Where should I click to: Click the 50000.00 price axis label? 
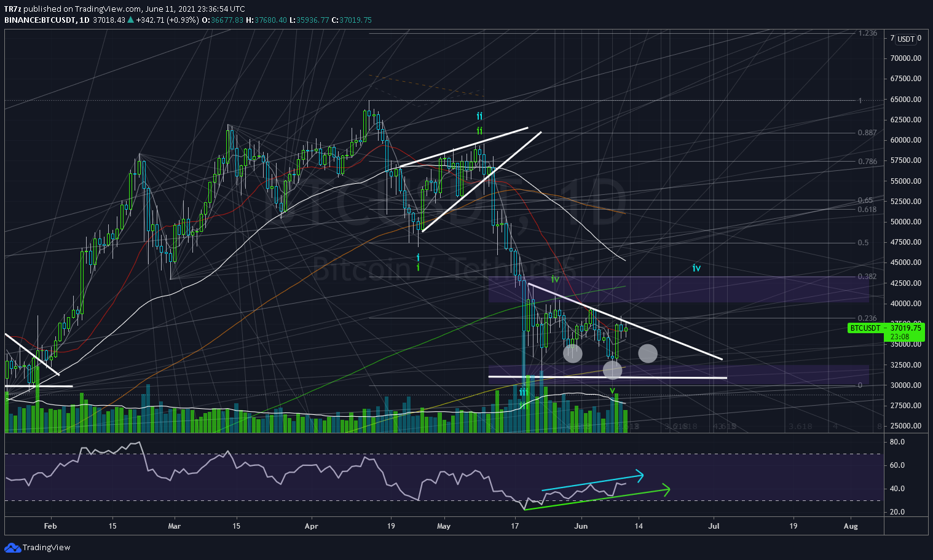click(905, 222)
